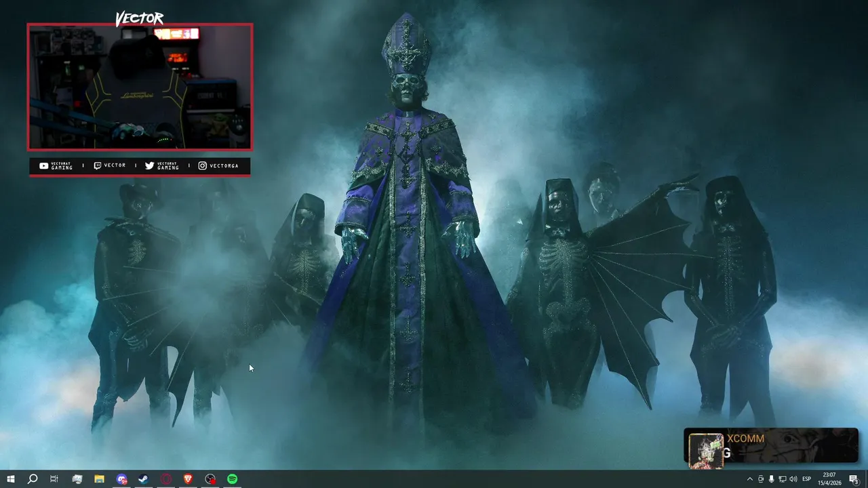Launch File Explorer from the taskbar
The image size is (868, 488).
[x=99, y=479]
